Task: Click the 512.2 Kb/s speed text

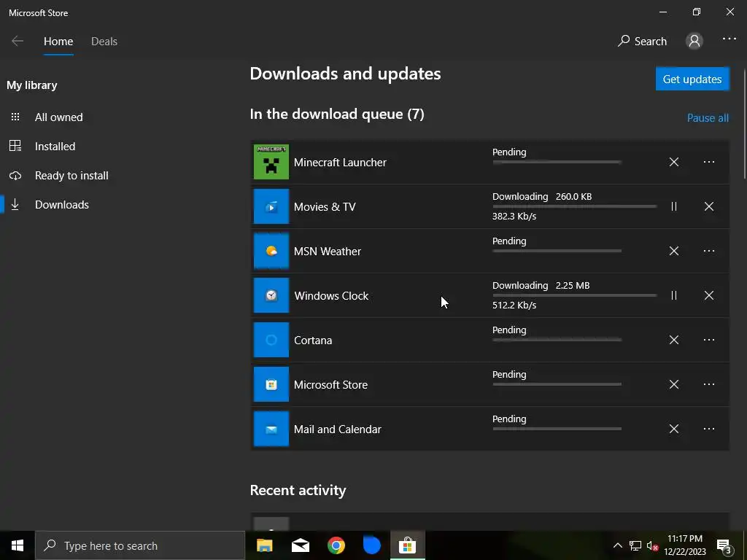Action: coord(514,306)
